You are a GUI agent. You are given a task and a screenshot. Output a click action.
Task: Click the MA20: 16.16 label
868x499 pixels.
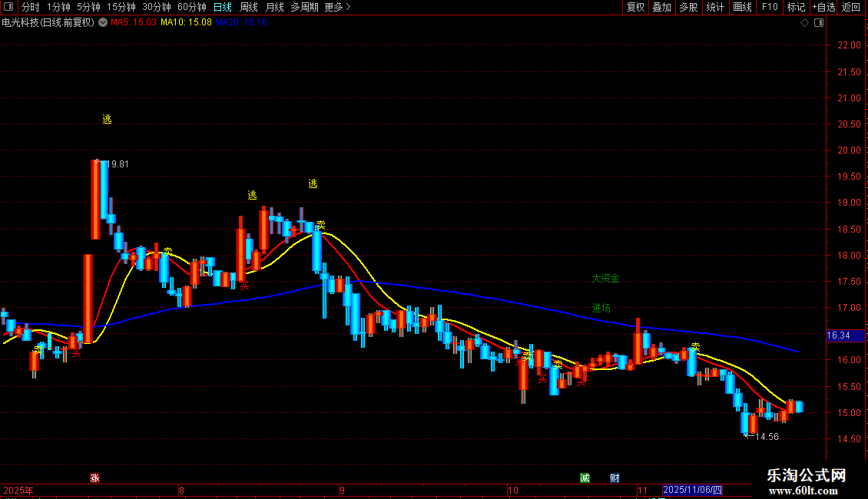241,23
